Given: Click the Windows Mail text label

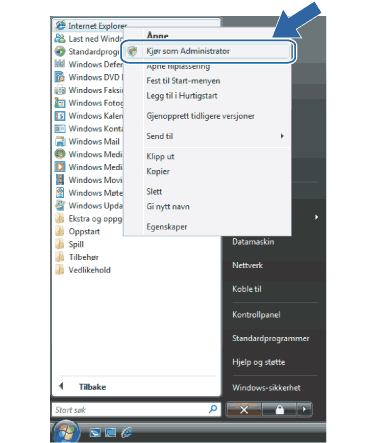Looking at the screenshot, I should point(94,142).
